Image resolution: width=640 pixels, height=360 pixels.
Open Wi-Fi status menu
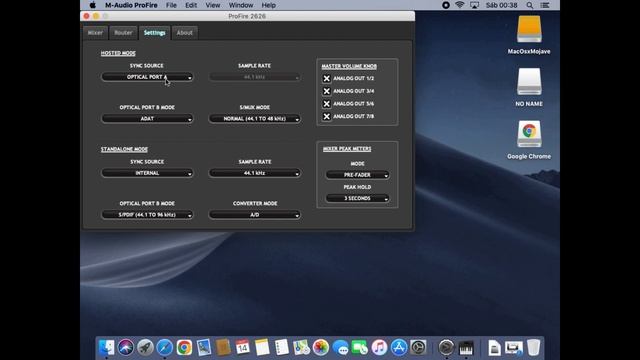[x=460, y=5]
